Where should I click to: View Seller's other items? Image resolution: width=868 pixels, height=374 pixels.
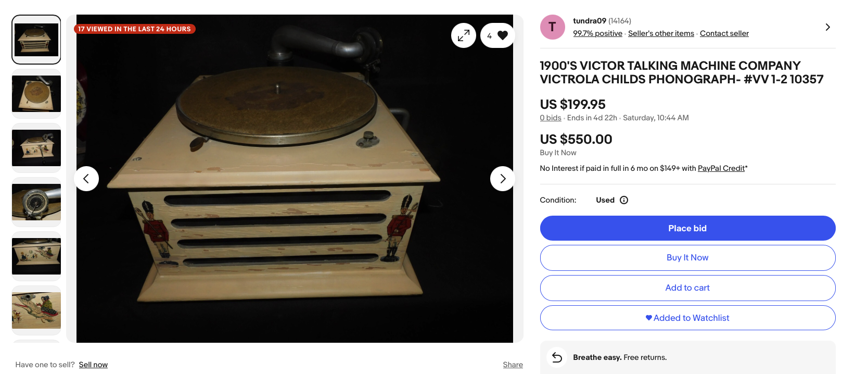tap(661, 33)
